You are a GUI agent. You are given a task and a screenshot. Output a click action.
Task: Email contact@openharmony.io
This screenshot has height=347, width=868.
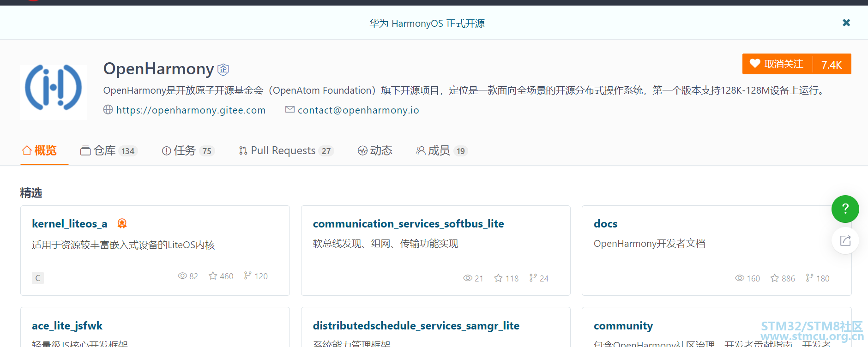(358, 110)
